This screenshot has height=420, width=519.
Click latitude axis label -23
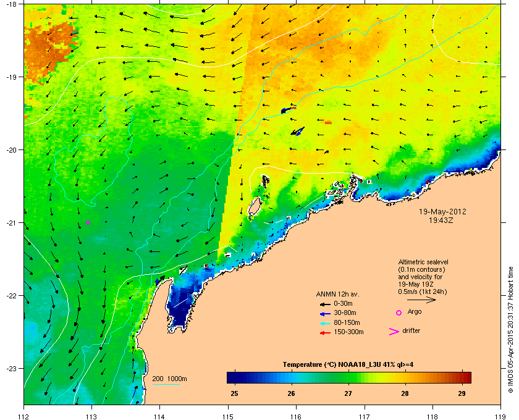(11, 368)
